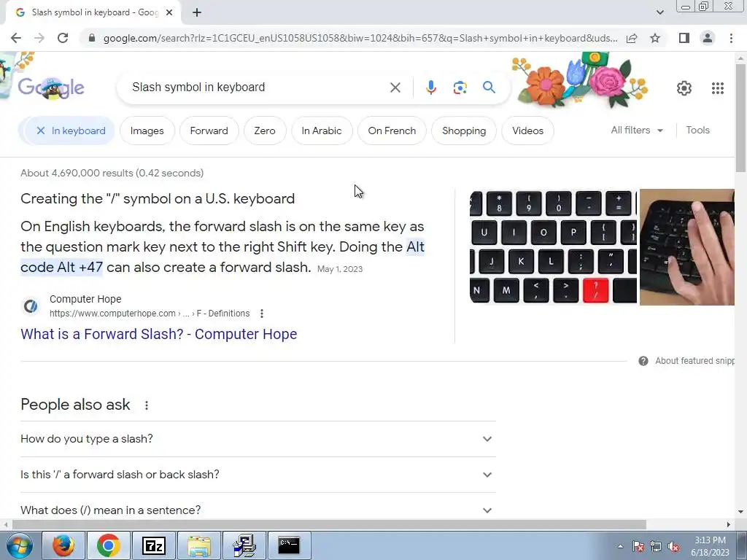Show hidden system tray icons
This screenshot has height=560, width=747.
pos(620,546)
